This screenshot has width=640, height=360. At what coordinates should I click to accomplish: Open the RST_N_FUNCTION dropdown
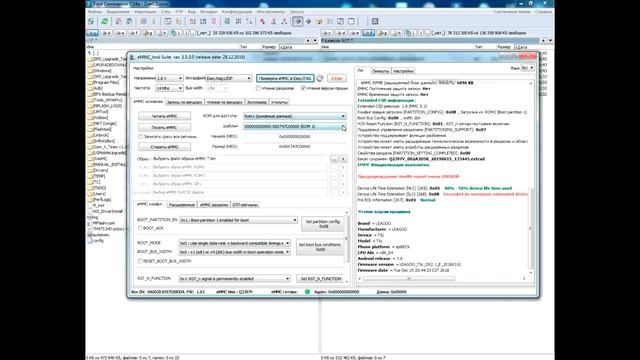click(x=235, y=279)
